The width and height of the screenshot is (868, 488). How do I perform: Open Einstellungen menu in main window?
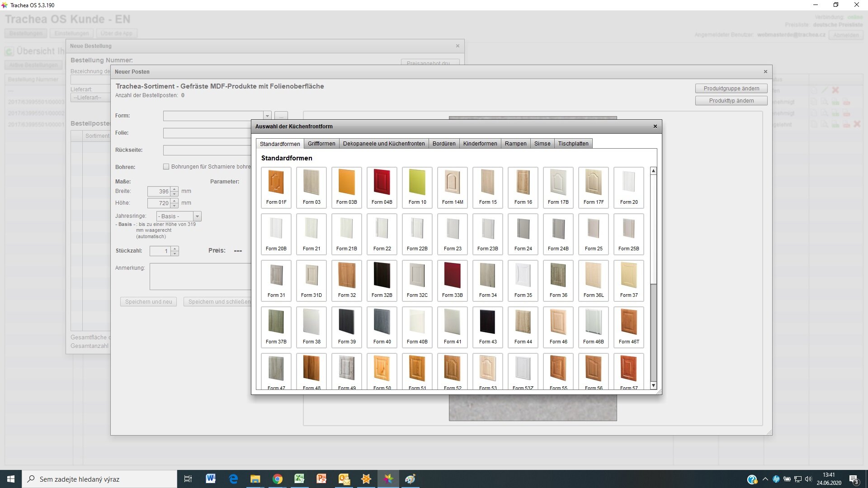(x=71, y=33)
